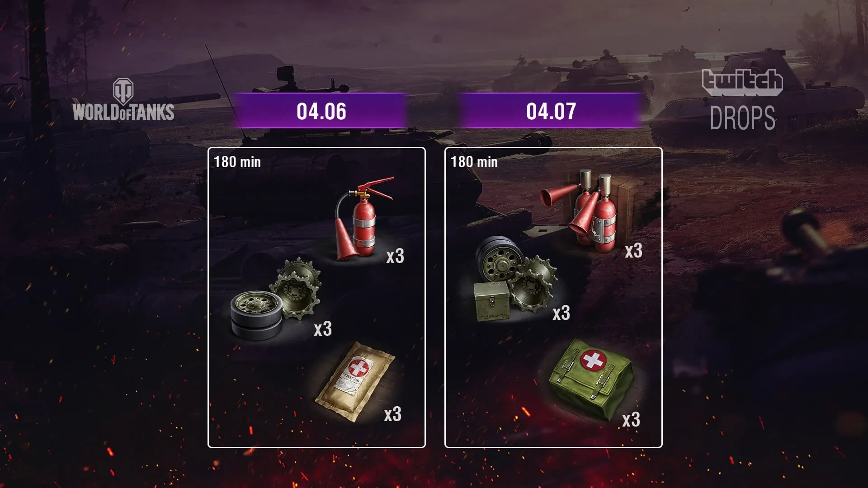The height and width of the screenshot is (488, 868).
Task: Select the small first-aid packet icon
Action: click(355, 382)
